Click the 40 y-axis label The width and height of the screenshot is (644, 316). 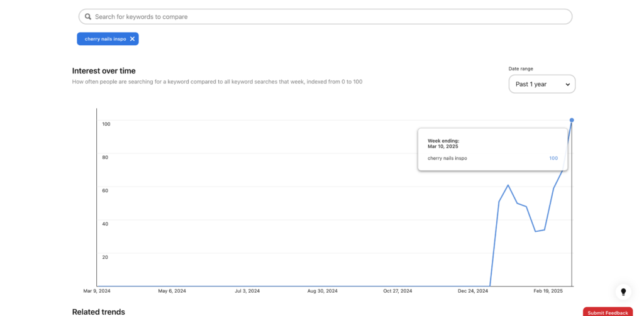point(105,224)
